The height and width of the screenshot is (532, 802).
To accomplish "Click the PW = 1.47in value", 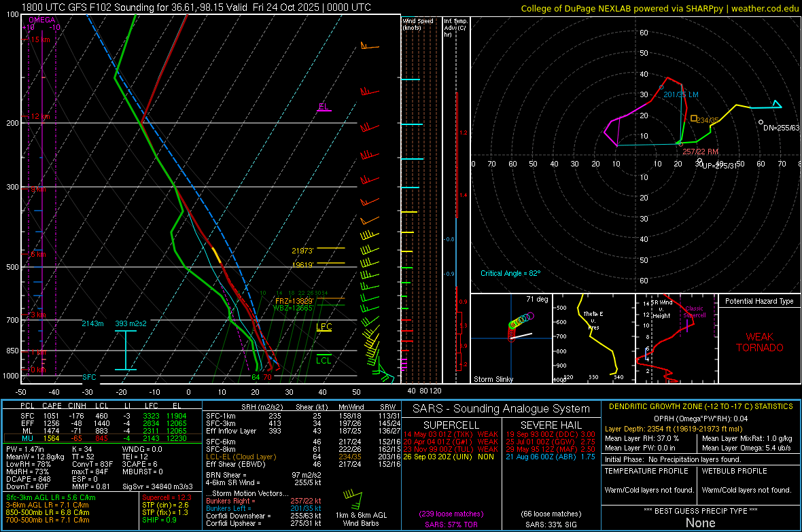I will [26, 449].
